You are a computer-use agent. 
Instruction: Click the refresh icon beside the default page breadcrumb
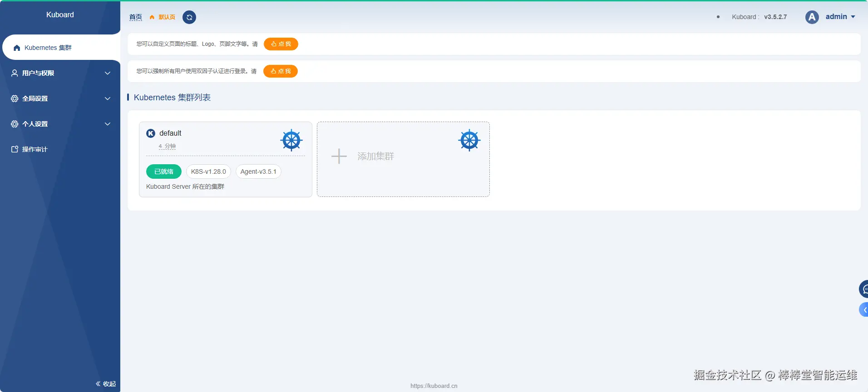[x=189, y=17]
